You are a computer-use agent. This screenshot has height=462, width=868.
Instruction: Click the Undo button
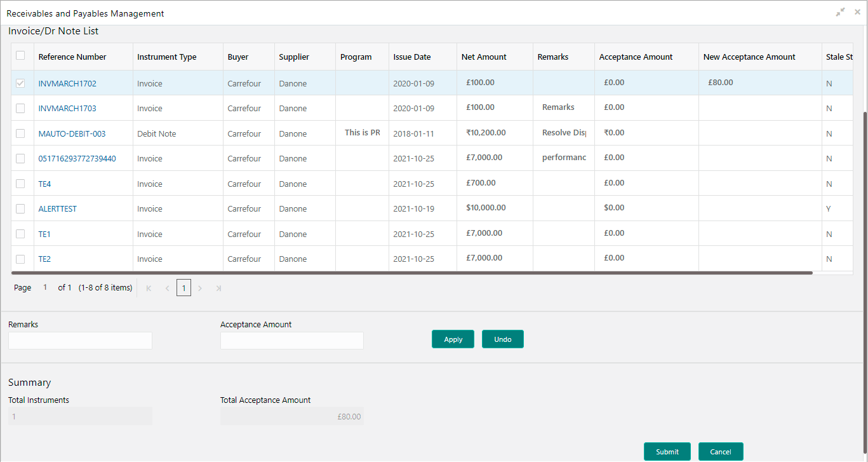(x=503, y=339)
